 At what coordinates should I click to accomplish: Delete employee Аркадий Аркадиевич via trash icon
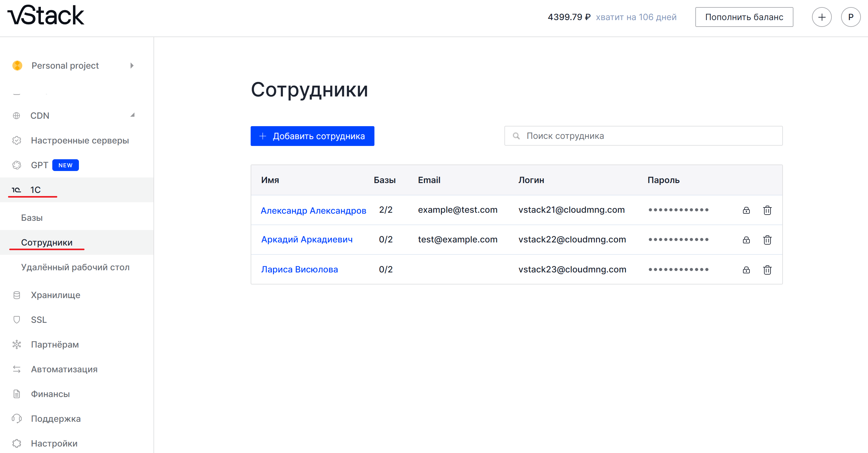tap(767, 240)
